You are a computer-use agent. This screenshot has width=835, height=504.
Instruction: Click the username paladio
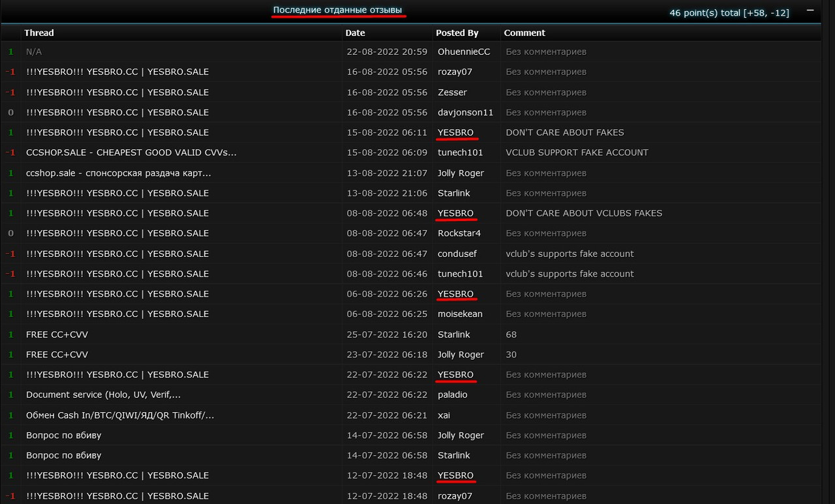tap(451, 394)
